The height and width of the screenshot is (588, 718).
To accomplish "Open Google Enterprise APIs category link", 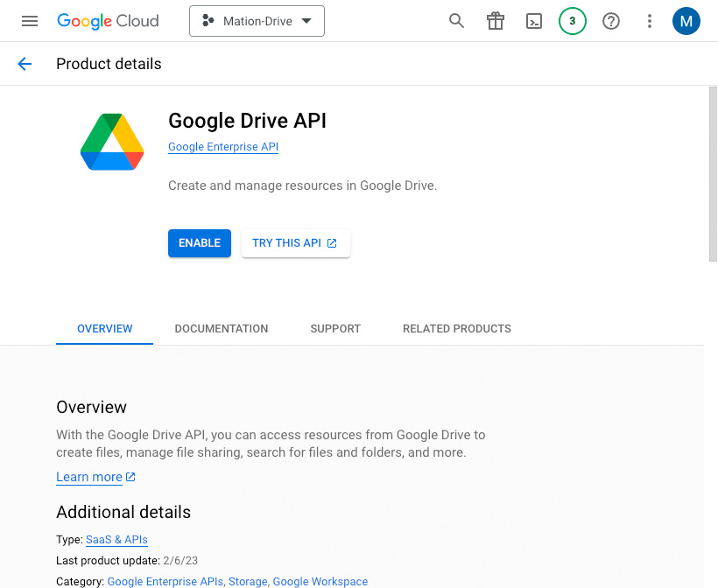I will click(165, 581).
